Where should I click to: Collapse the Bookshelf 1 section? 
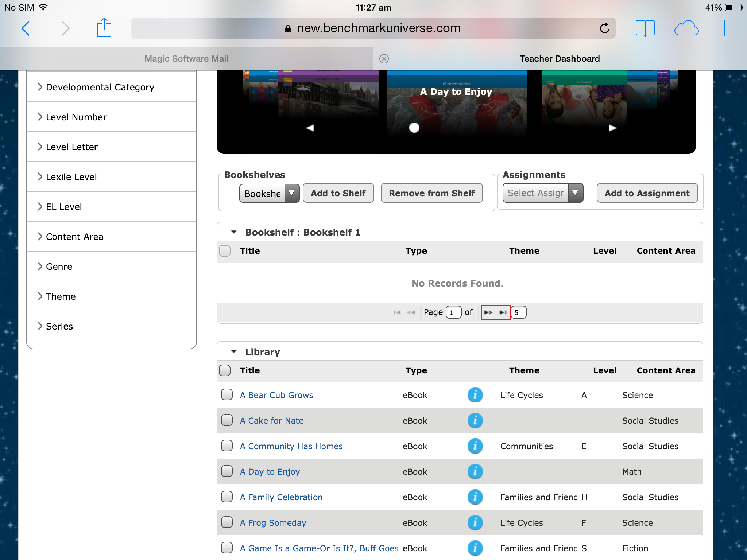(x=234, y=232)
